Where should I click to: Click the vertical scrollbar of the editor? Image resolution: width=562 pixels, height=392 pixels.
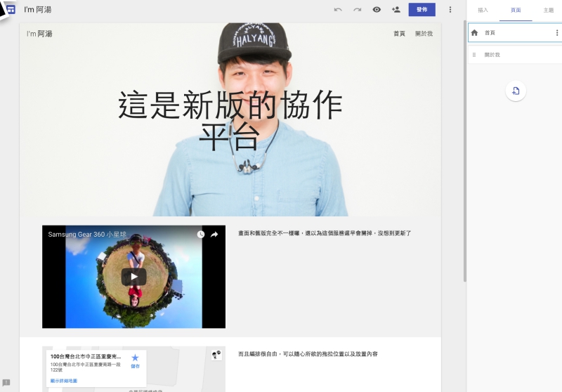465,150
